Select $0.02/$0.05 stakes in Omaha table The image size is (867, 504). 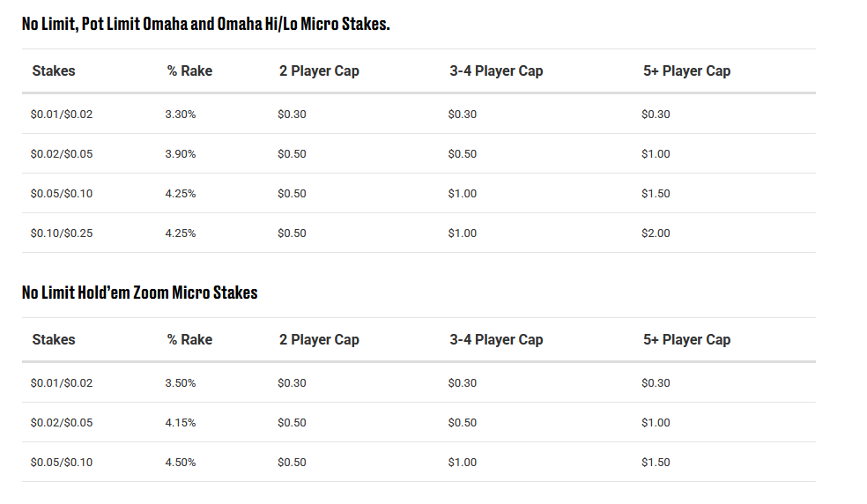(62, 154)
